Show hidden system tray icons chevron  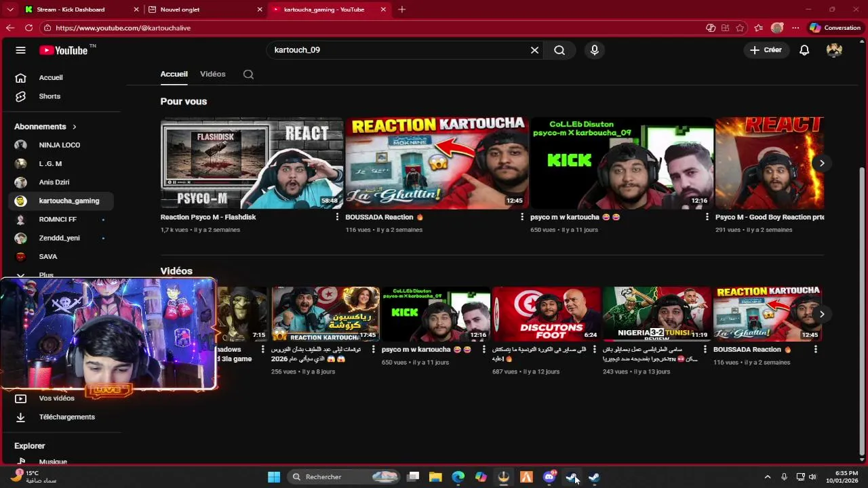tap(768, 477)
